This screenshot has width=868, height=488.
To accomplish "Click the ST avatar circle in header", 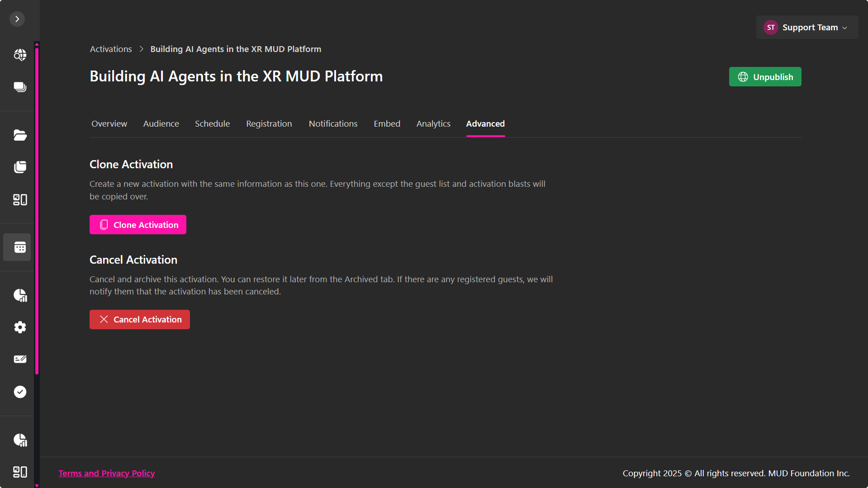I will [771, 28].
